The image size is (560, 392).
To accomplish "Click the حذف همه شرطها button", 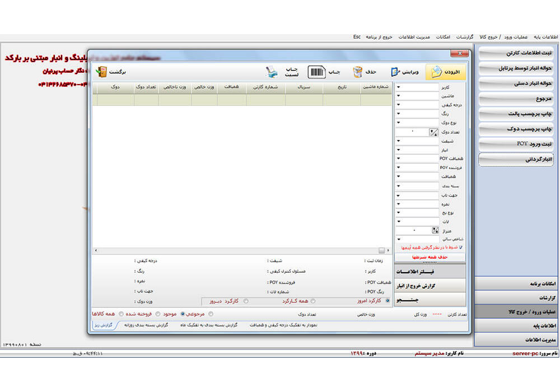I will (430, 257).
